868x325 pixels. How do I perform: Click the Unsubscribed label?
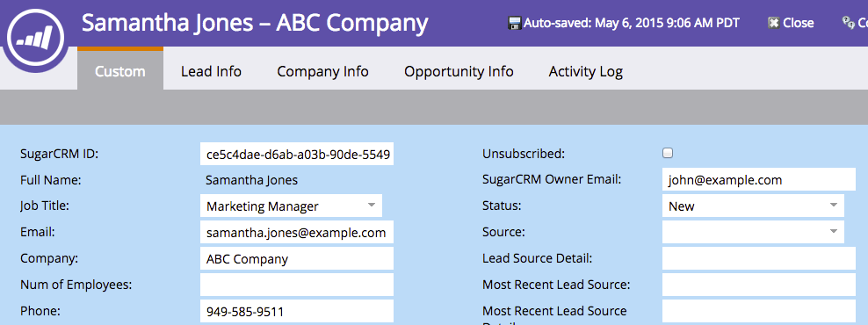point(524,154)
